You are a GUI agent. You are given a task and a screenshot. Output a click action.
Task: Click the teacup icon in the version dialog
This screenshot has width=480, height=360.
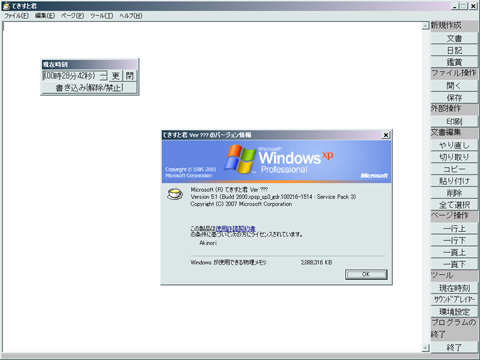[175, 194]
